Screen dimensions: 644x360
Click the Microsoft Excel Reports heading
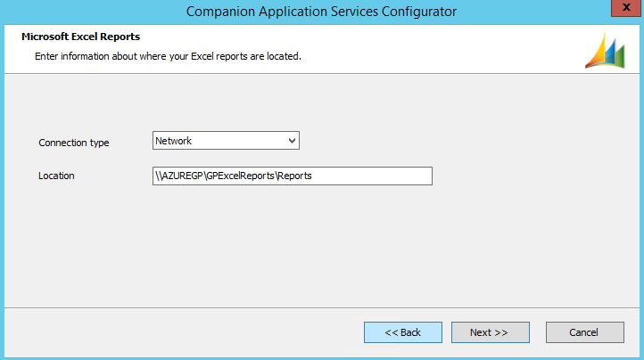[x=81, y=37]
